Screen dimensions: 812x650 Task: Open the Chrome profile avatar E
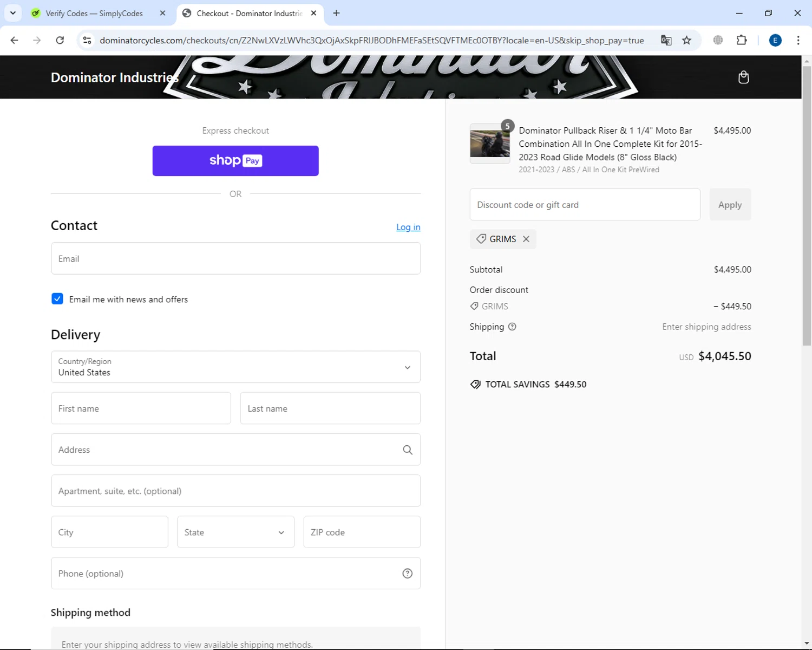[x=775, y=40]
